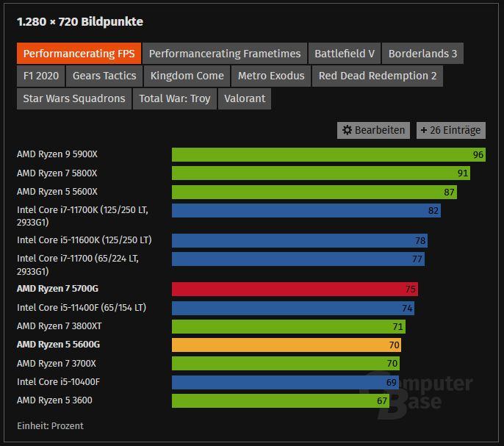Click the Intel Core i5-10400F label
504x446 pixels.
coord(59,382)
